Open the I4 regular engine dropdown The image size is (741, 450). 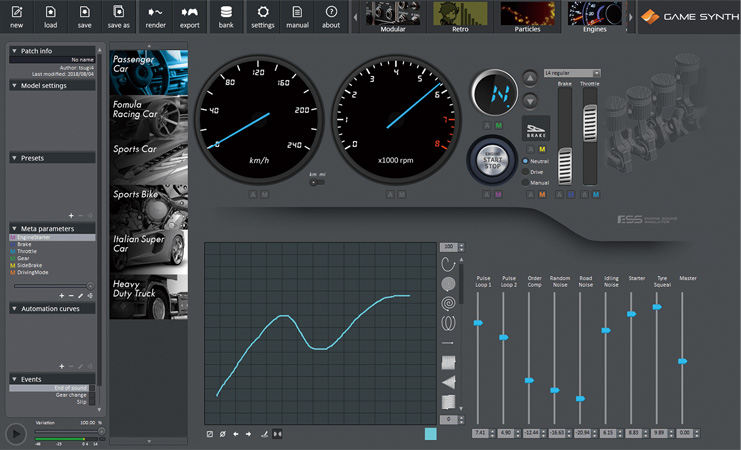coord(572,73)
